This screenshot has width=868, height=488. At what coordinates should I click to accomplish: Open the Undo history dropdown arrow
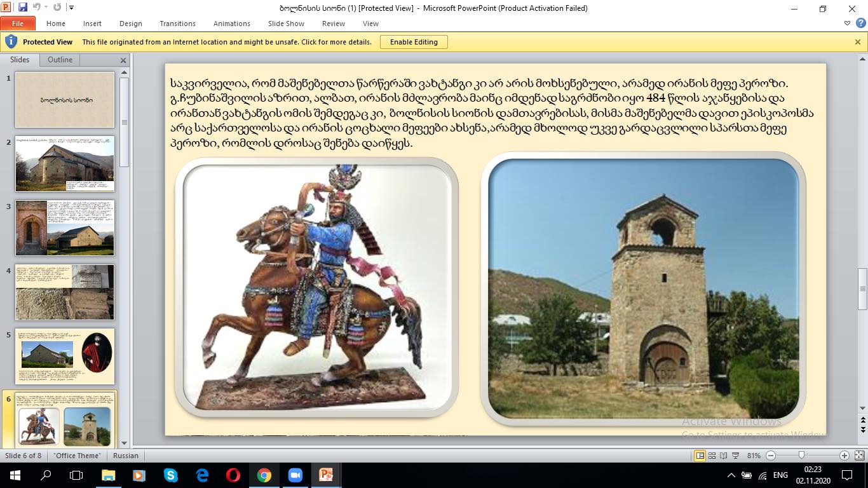pos(46,8)
